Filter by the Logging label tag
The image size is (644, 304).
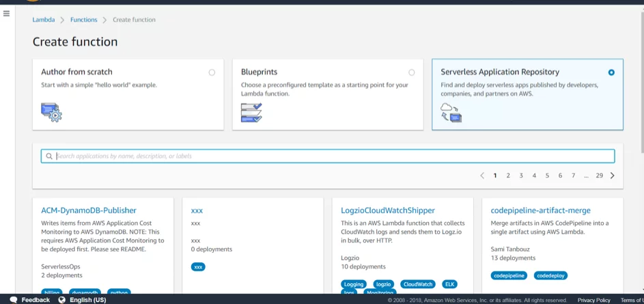(x=354, y=284)
